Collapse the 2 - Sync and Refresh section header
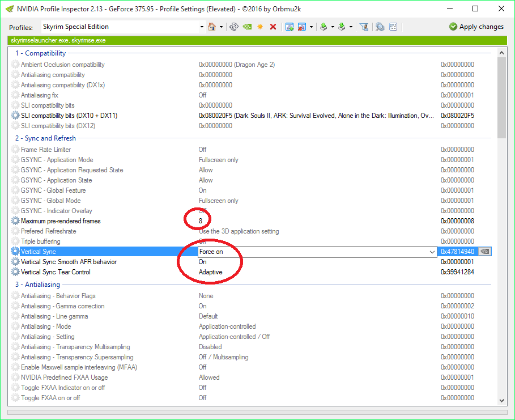The width and height of the screenshot is (515, 420). tap(45, 138)
